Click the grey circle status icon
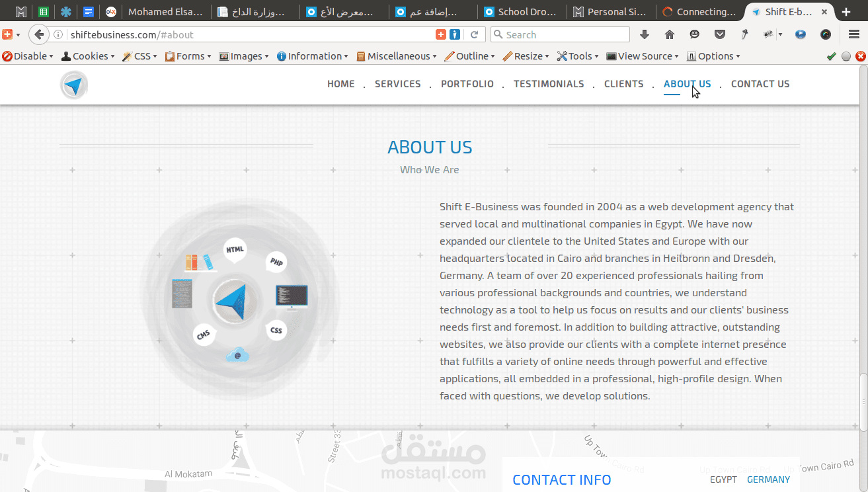 [846, 57]
